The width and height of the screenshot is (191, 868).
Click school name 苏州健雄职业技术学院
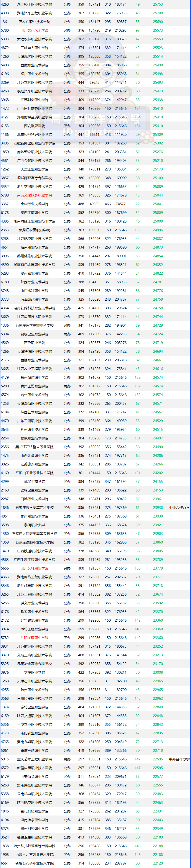pyautogui.click(x=35, y=256)
